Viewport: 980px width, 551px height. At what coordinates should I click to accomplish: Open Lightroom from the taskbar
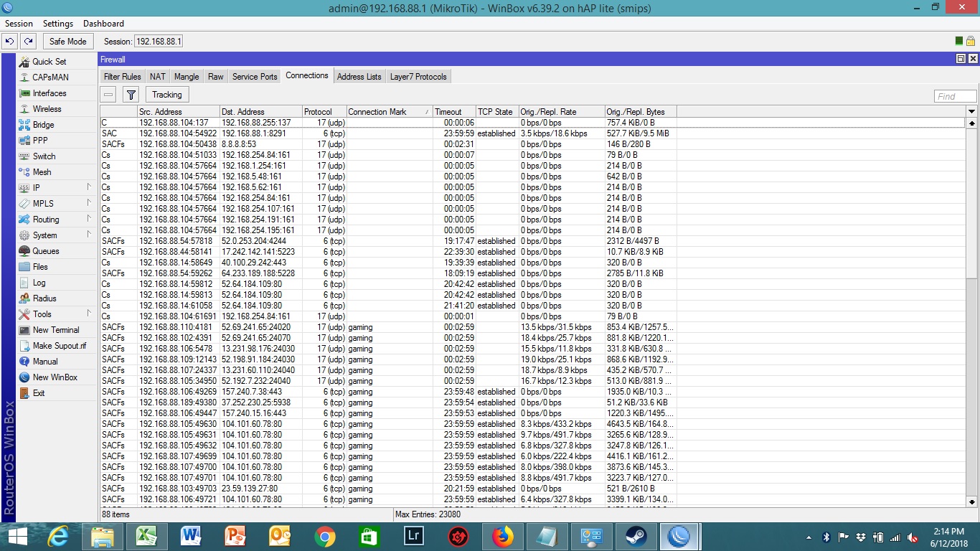413,536
